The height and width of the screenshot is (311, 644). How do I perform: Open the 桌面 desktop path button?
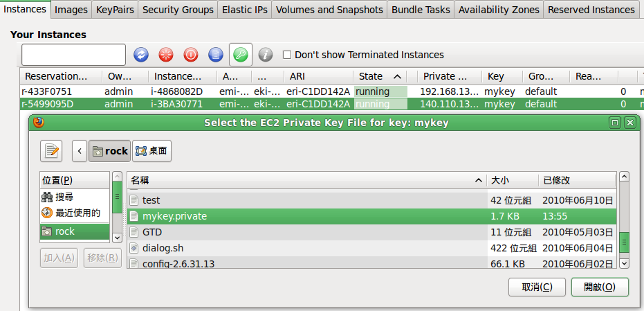(x=152, y=151)
